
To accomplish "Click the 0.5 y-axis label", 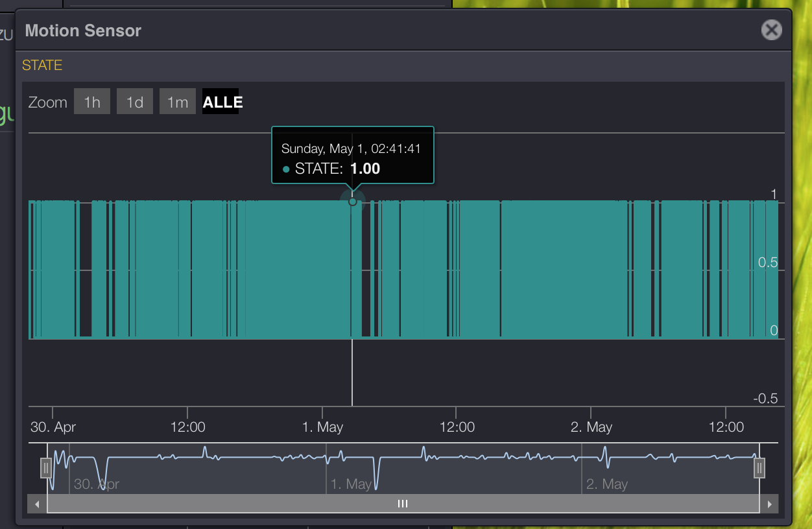I will [x=767, y=263].
